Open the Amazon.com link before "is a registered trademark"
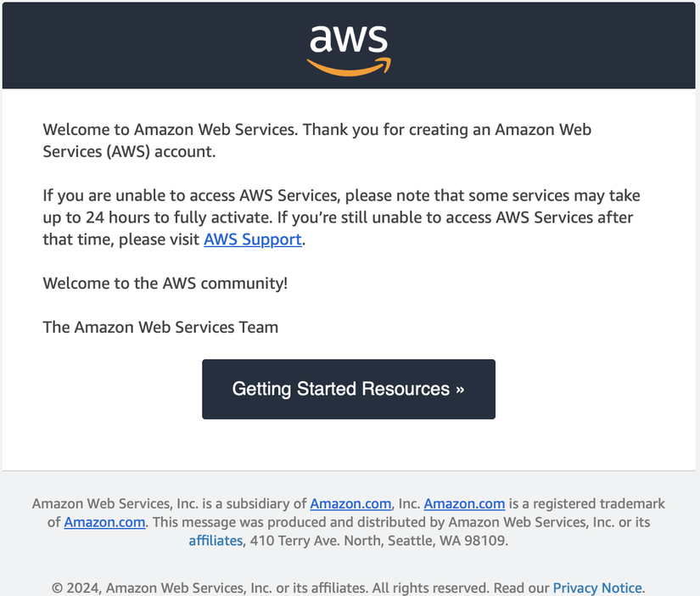 tap(464, 503)
